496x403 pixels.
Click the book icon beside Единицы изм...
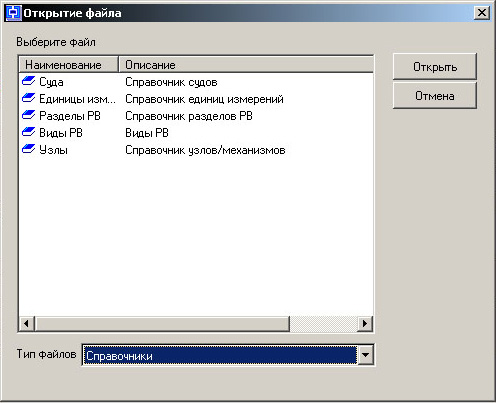pos(28,98)
